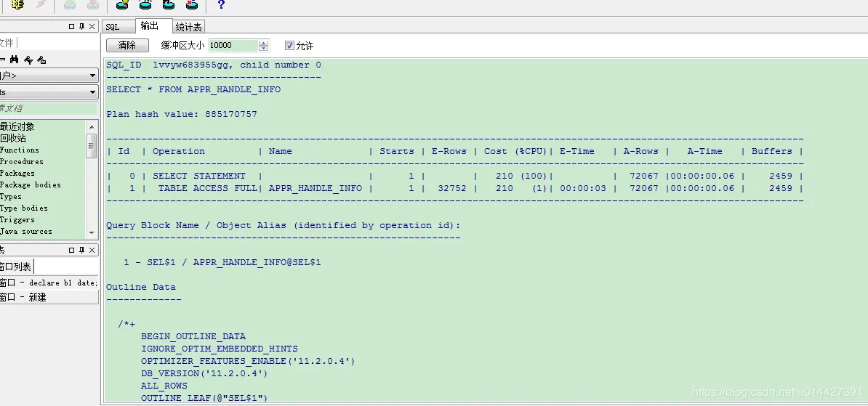Decrease buffer size with down stepper arrow

tap(264, 48)
